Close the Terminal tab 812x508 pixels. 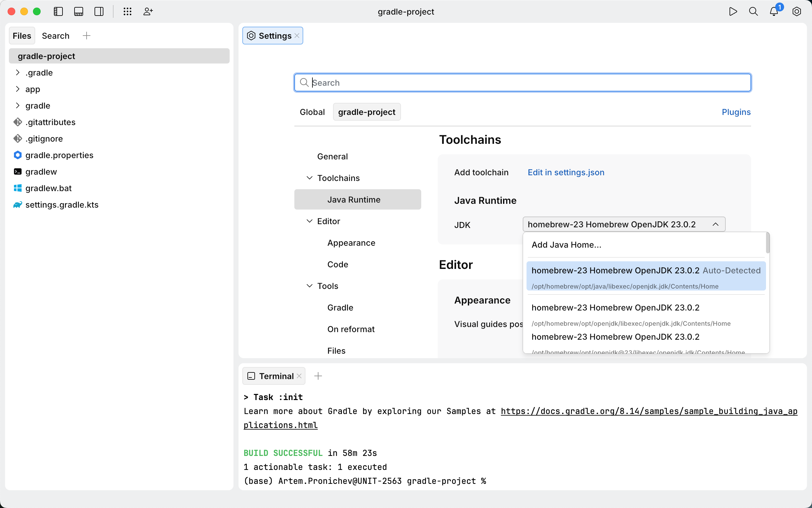299,376
